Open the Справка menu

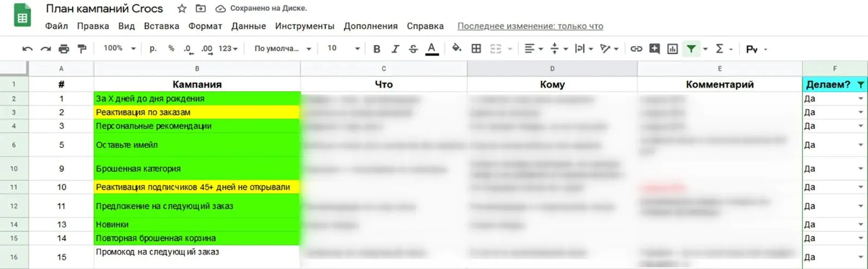[425, 26]
